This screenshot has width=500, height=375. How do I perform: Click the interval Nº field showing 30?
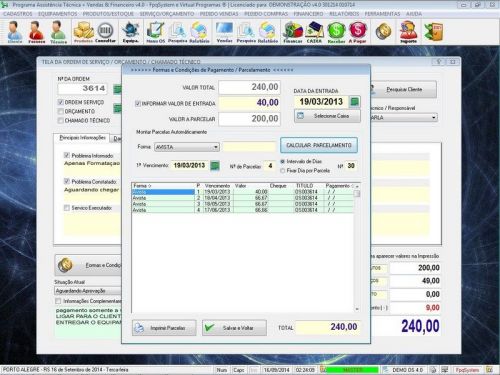click(351, 166)
